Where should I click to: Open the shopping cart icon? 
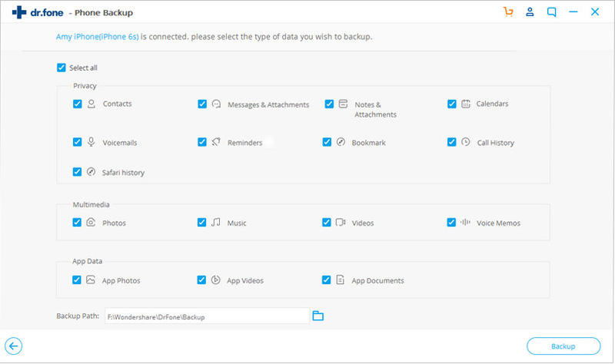508,12
